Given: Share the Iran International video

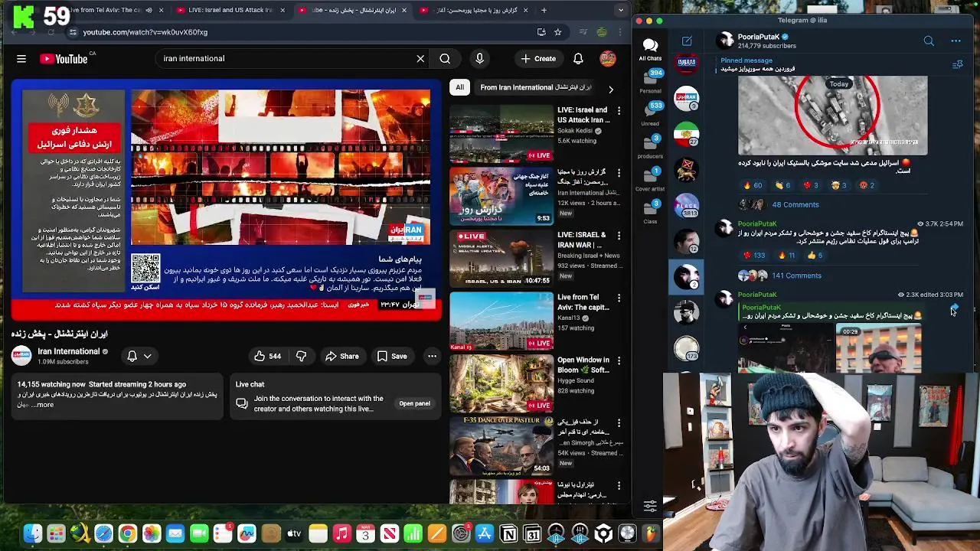Looking at the screenshot, I should (x=341, y=356).
